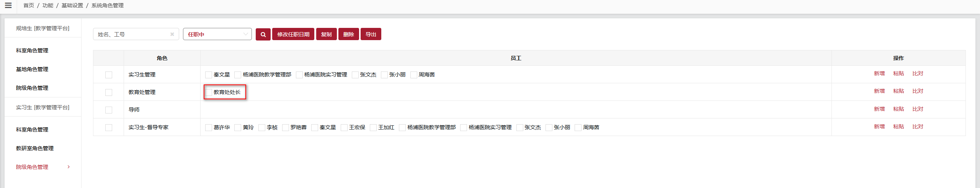
Task: Tick 罗艳蓉 in the 督导专家 row
Action: tap(286, 127)
